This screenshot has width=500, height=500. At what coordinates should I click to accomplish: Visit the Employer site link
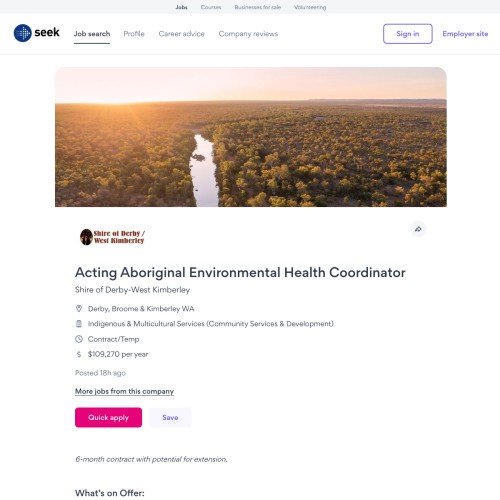(x=465, y=34)
